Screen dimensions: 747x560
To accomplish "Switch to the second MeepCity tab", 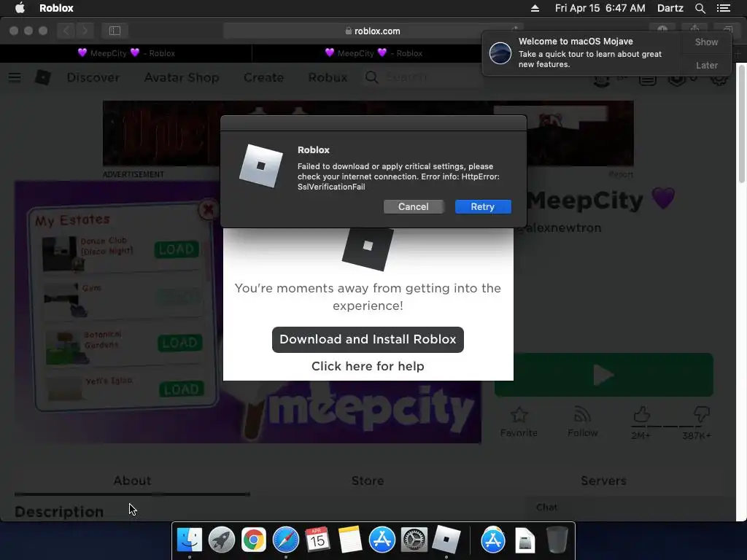I will click(x=373, y=52).
